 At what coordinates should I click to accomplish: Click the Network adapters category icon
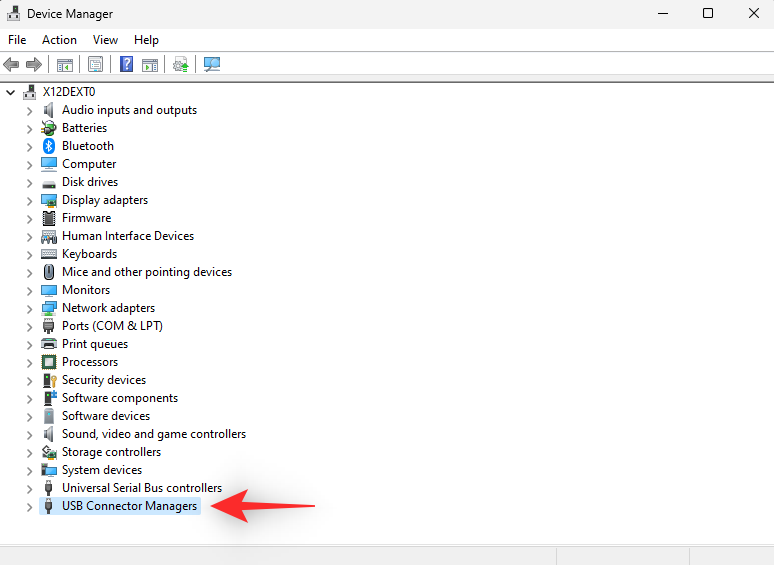pyautogui.click(x=48, y=308)
